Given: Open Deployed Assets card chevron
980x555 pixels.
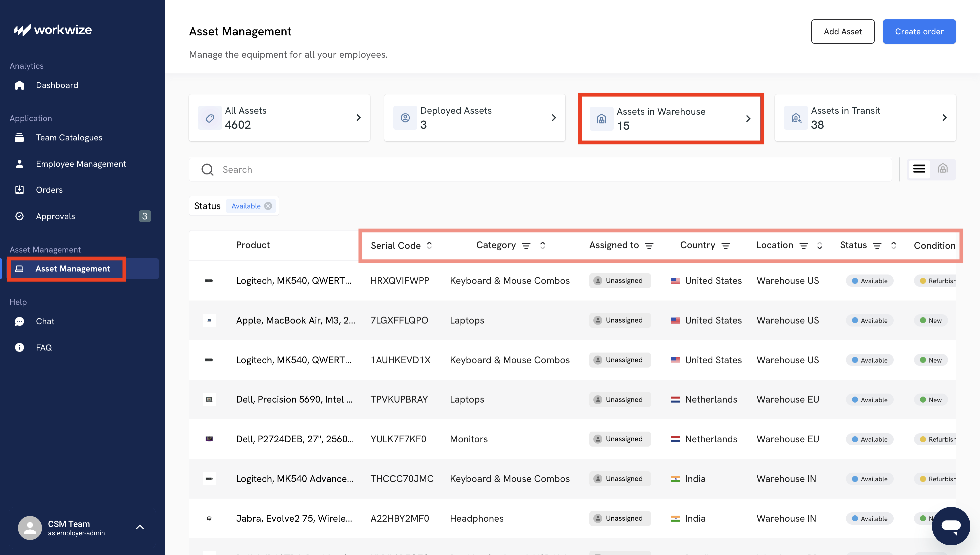Looking at the screenshot, I should tap(554, 118).
